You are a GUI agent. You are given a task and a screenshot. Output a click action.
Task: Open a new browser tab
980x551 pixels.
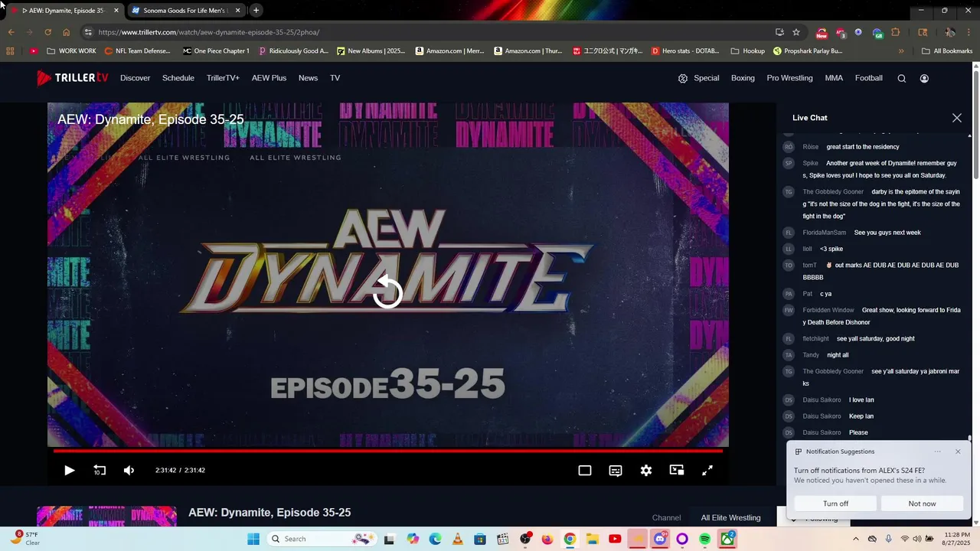tap(256, 11)
